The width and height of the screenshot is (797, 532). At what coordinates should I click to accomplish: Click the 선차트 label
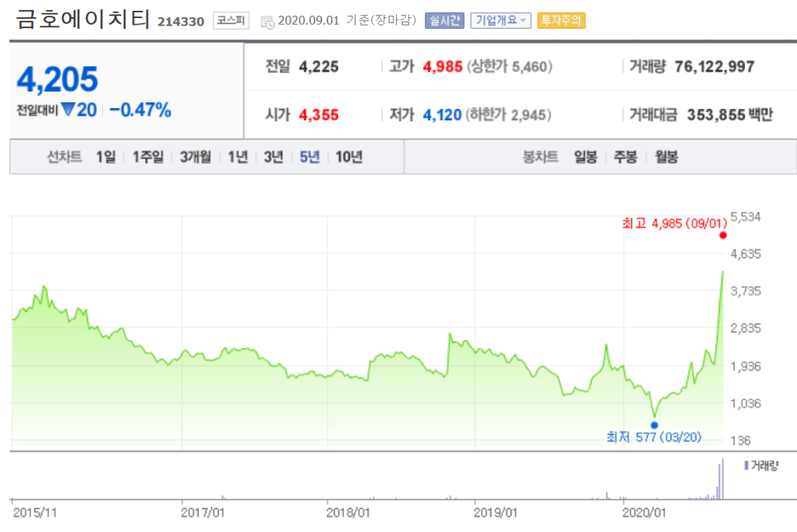[x=64, y=157]
